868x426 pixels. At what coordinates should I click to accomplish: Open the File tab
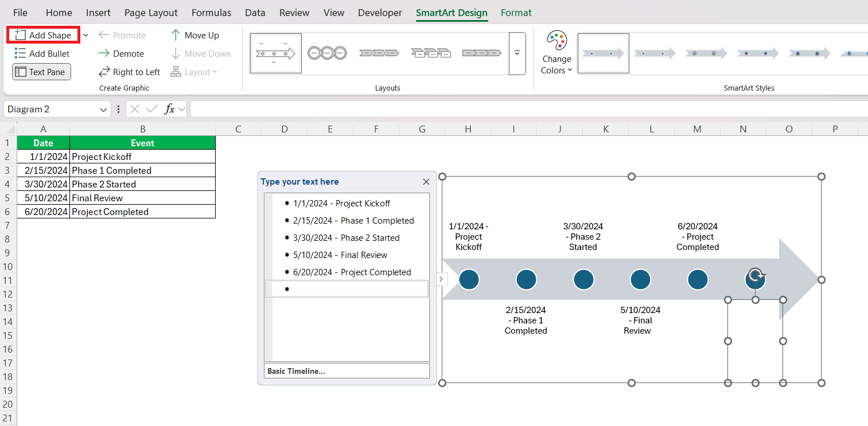[x=20, y=13]
